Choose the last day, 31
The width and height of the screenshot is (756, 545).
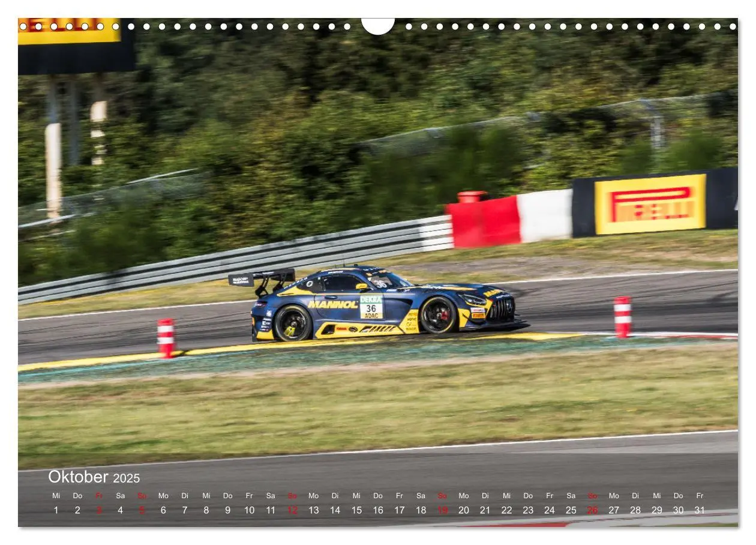[x=700, y=510]
